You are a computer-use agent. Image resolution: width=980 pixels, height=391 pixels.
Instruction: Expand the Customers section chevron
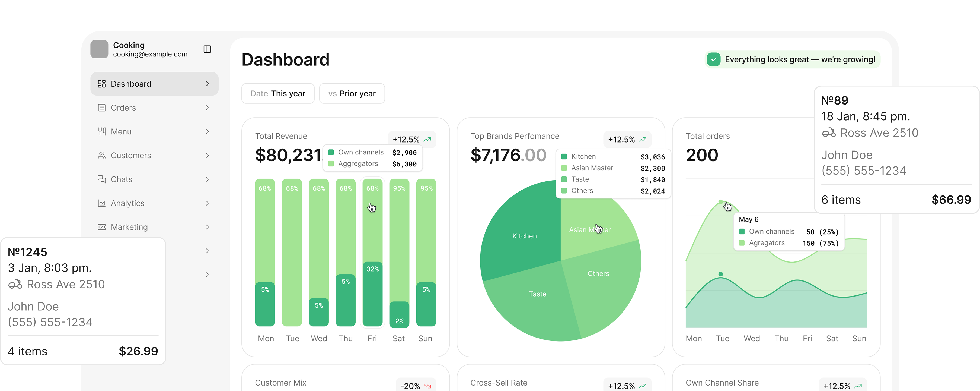[x=207, y=155]
